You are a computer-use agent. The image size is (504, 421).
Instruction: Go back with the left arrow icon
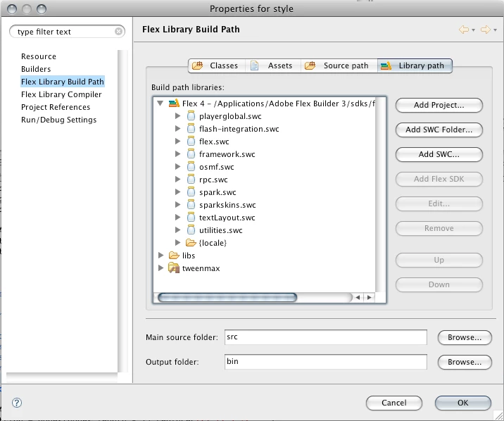tap(464, 30)
